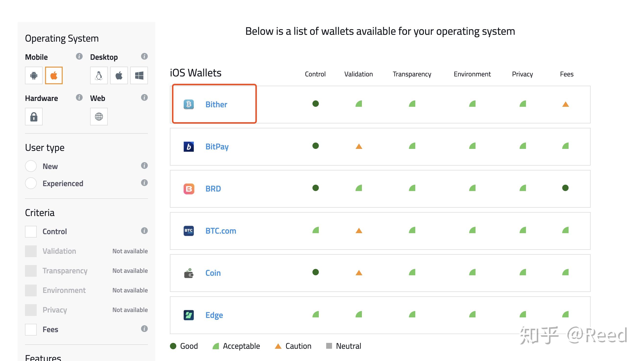
Task: Open the Bither wallet link
Action: click(x=216, y=105)
